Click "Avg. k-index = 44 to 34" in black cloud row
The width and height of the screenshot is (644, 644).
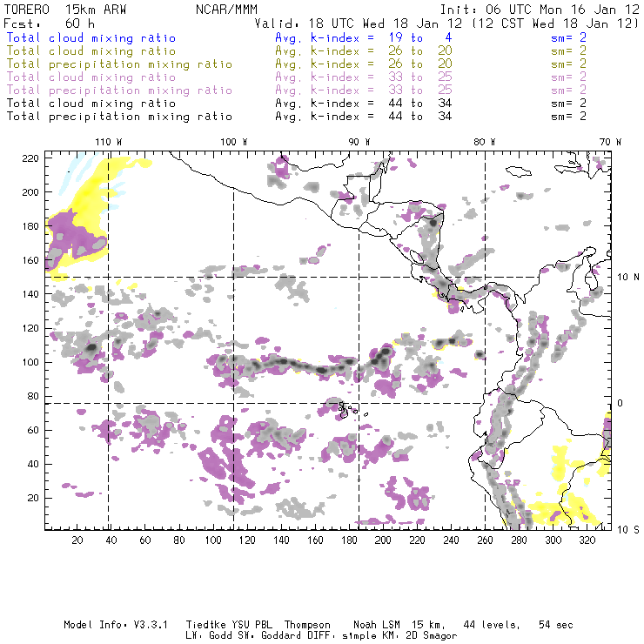(364, 104)
